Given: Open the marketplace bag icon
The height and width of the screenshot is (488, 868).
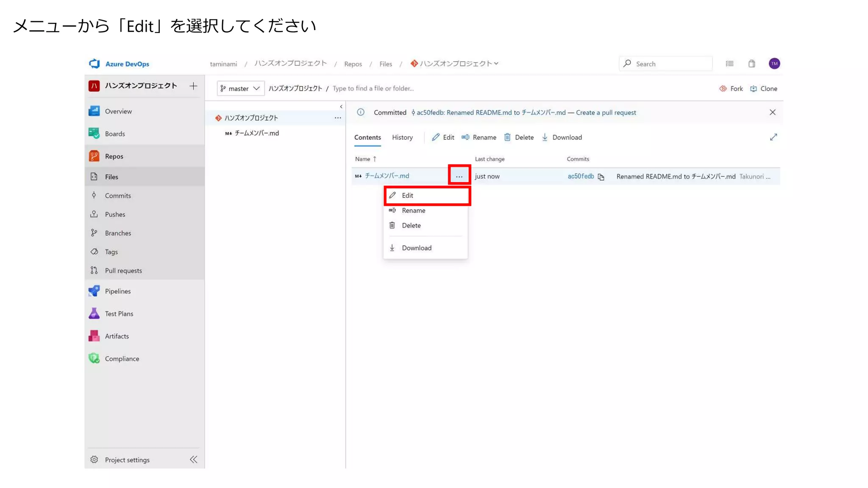Looking at the screenshot, I should [x=752, y=64].
